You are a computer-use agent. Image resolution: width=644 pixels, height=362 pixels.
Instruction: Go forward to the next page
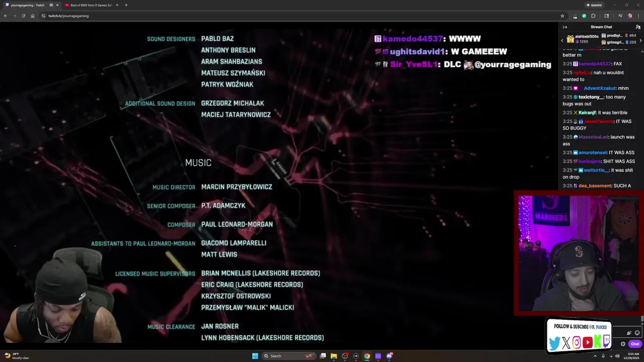coord(14,16)
